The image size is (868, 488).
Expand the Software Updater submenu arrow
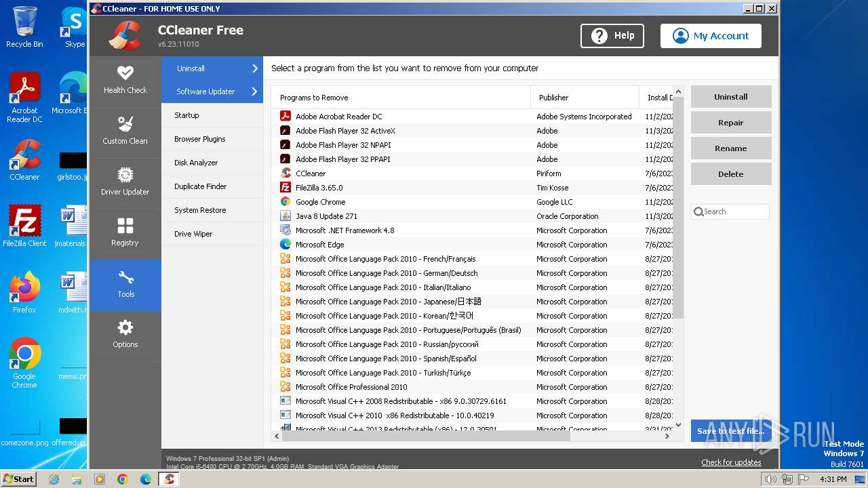(x=255, y=91)
